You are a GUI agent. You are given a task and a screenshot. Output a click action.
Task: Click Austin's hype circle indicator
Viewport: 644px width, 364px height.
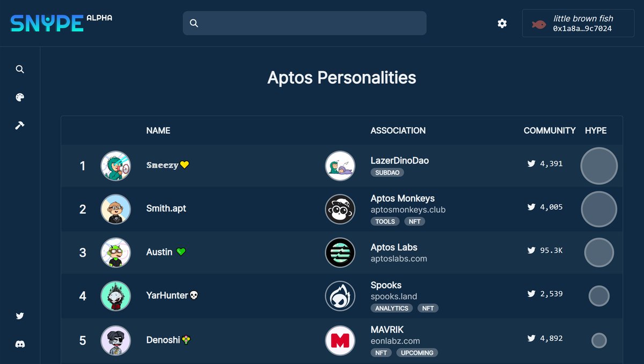(599, 252)
